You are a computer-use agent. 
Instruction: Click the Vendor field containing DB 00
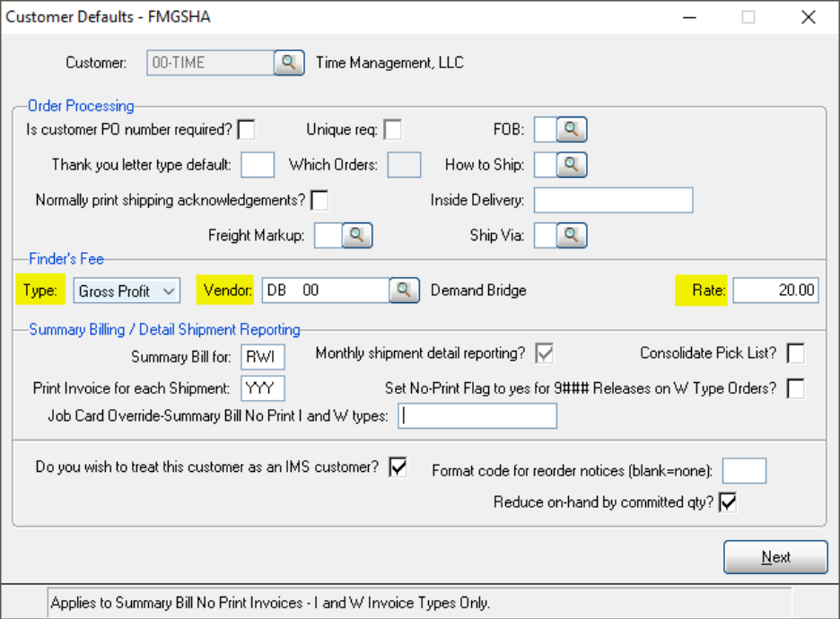pos(326,291)
